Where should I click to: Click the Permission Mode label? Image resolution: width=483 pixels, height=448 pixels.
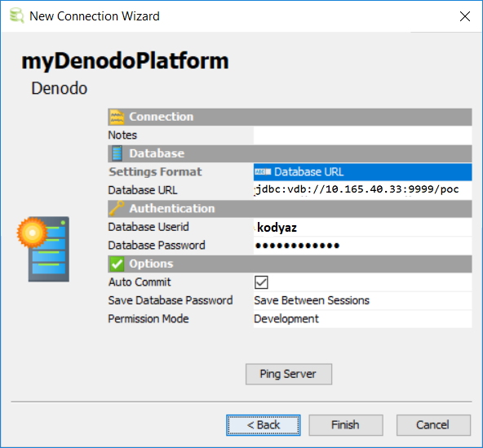[x=148, y=319]
